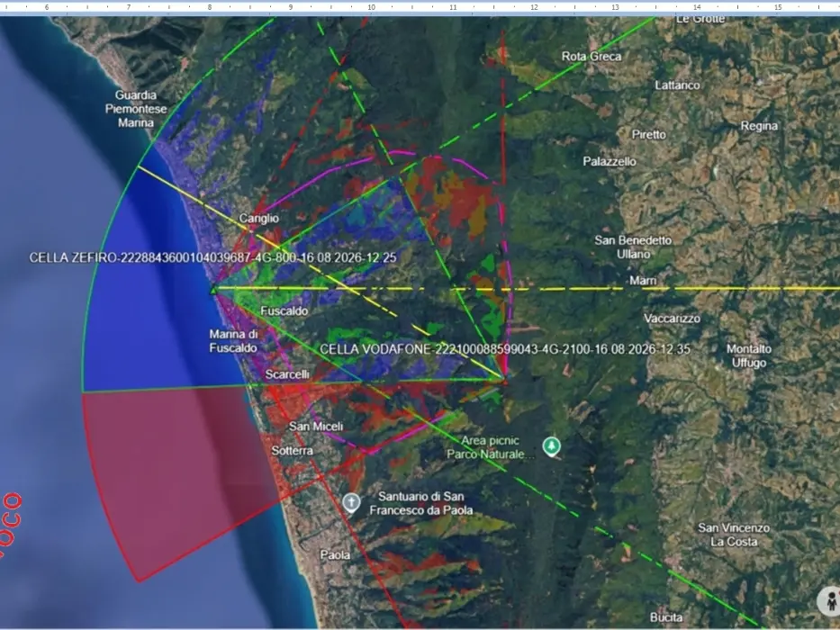Select the Montalto Uffugo town label
The image size is (840, 630).
click(x=749, y=355)
